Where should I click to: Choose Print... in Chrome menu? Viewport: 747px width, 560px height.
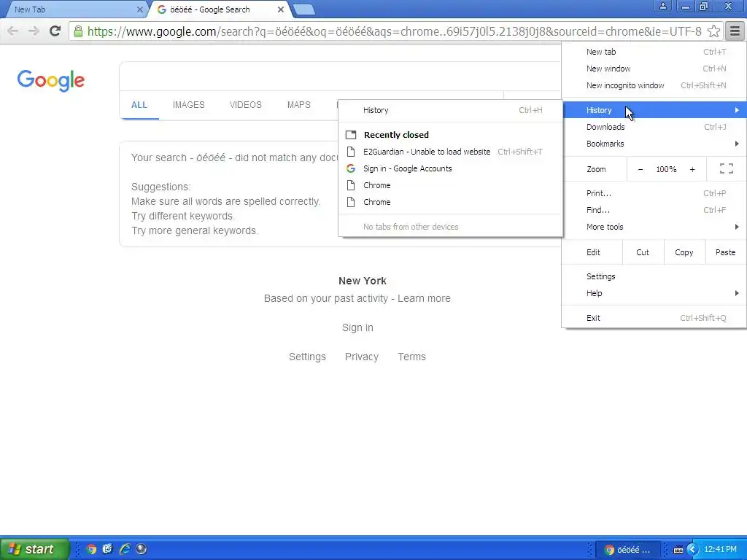[x=654, y=193]
